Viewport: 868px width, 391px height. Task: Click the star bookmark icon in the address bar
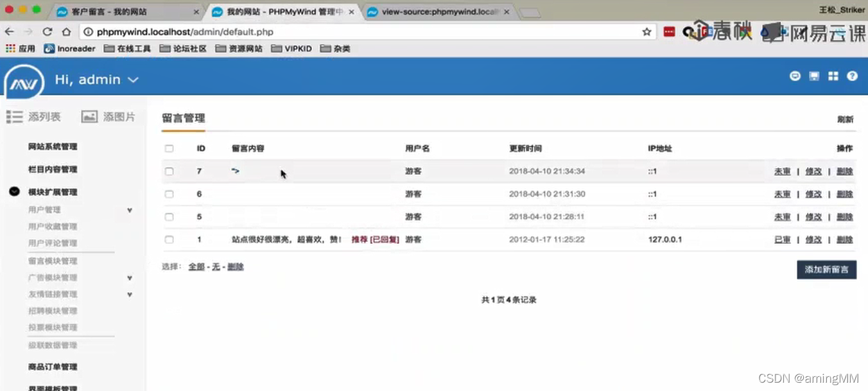coord(647,31)
